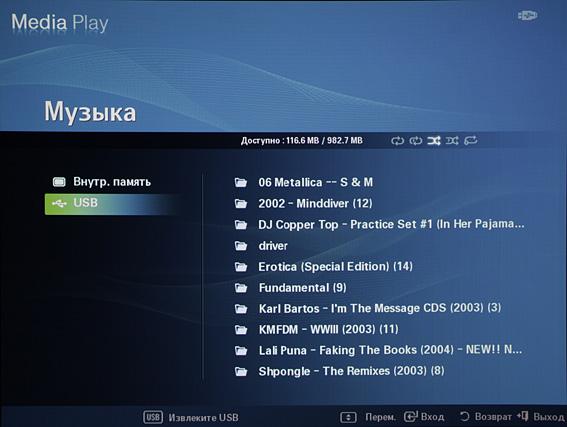This screenshot has height=427, width=567.
Task: Click the 'Перем.' label
Action: click(x=380, y=417)
